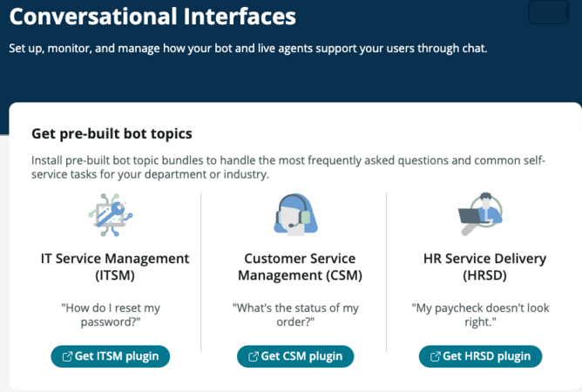This screenshot has height=392, width=582.
Task: Click the external-link icon in Get HRSD plugin
Action: (435, 356)
